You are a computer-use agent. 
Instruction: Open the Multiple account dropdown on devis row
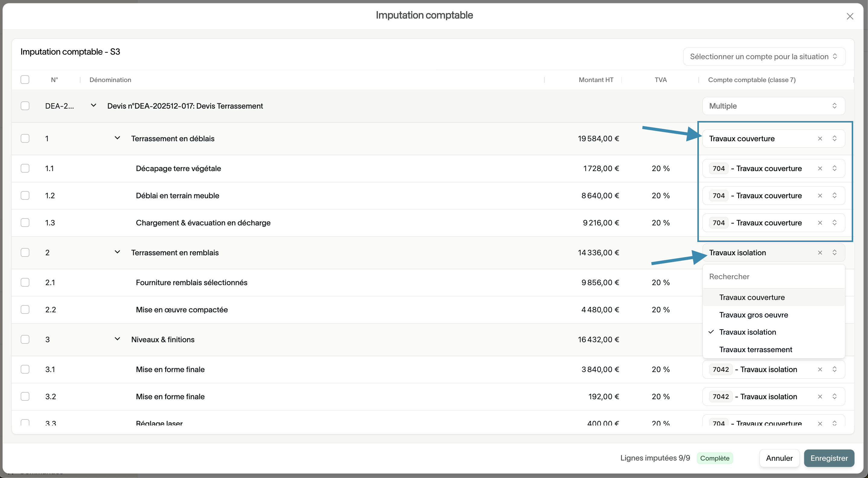pos(773,106)
